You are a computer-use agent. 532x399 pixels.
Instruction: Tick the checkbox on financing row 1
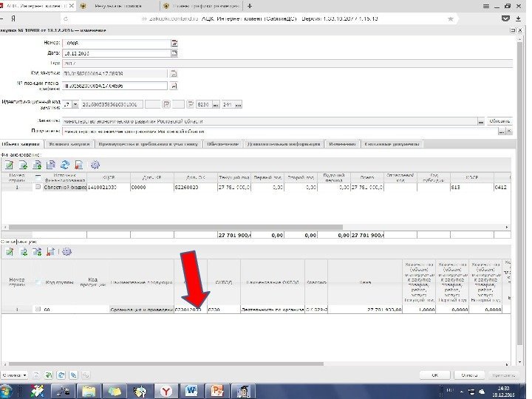[38, 187]
